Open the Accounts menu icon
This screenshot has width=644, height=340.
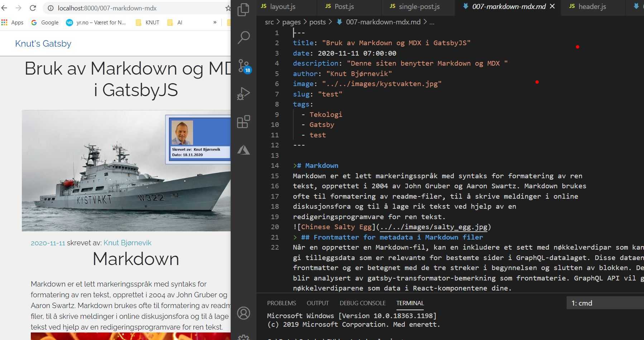pos(244,313)
